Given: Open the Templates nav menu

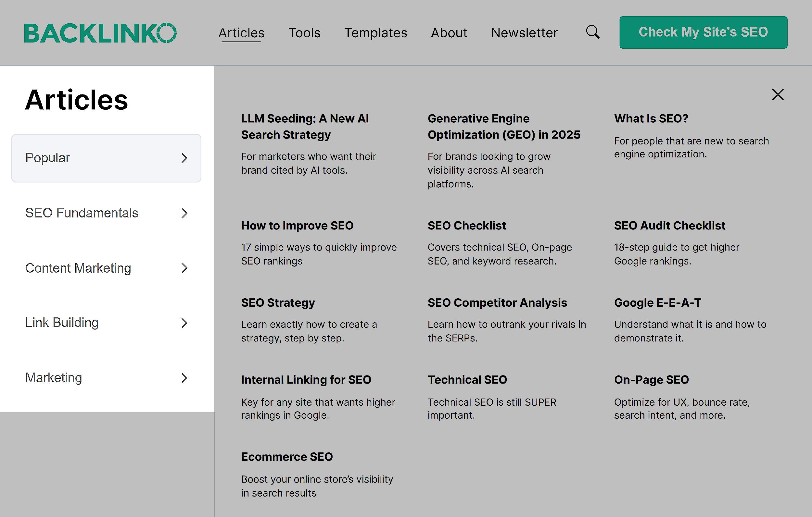Looking at the screenshot, I should 376,33.
